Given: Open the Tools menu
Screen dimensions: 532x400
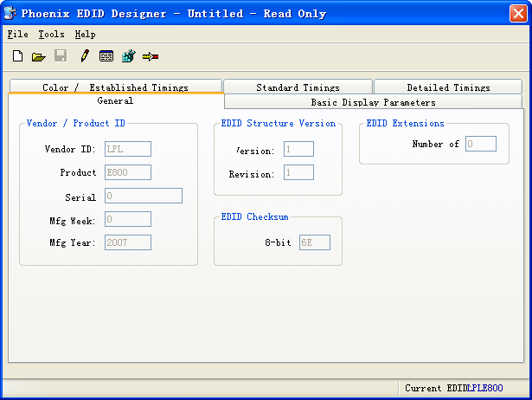Looking at the screenshot, I should (x=51, y=35).
